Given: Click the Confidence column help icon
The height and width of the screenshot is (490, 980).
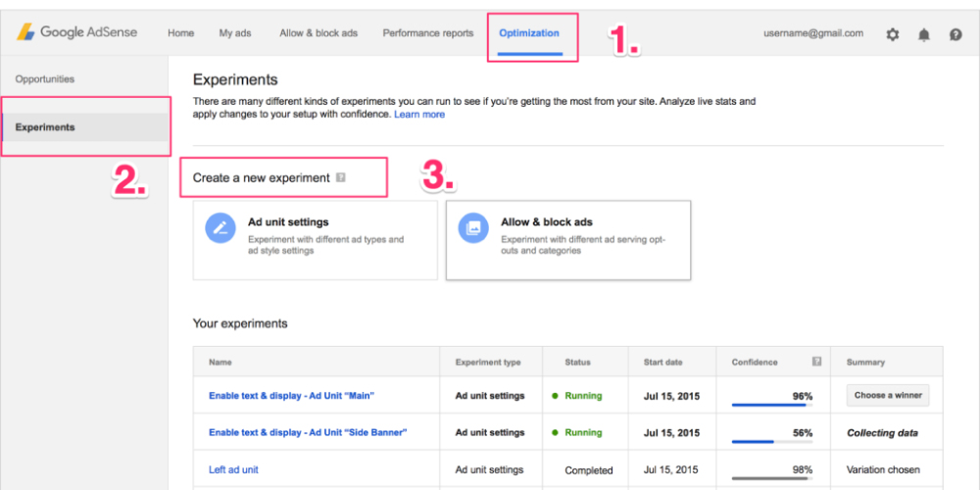Looking at the screenshot, I should tap(816, 362).
